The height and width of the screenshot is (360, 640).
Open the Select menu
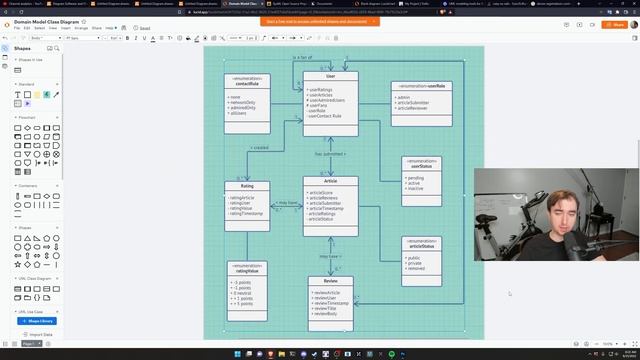[x=40, y=28]
